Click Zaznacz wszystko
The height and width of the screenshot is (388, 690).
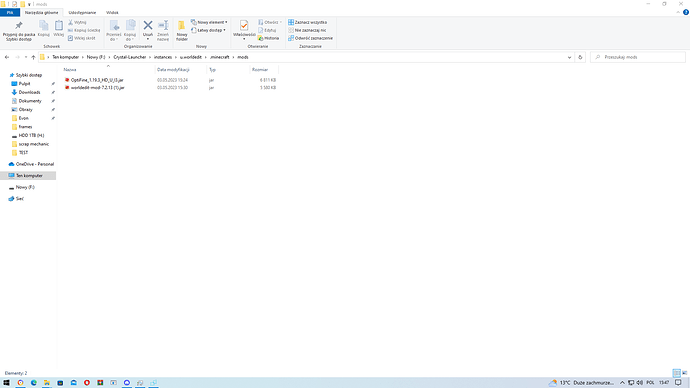308,22
